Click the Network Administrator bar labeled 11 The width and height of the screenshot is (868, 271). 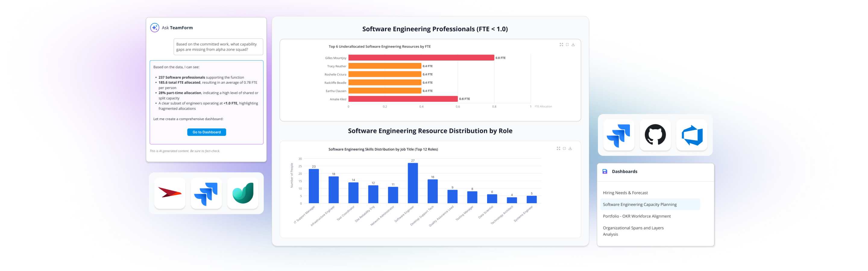click(393, 195)
